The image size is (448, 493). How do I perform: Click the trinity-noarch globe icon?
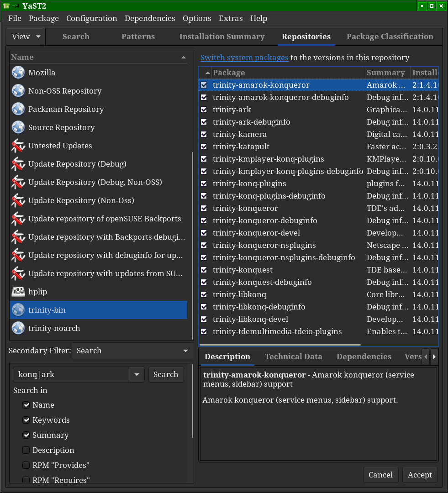tap(18, 328)
